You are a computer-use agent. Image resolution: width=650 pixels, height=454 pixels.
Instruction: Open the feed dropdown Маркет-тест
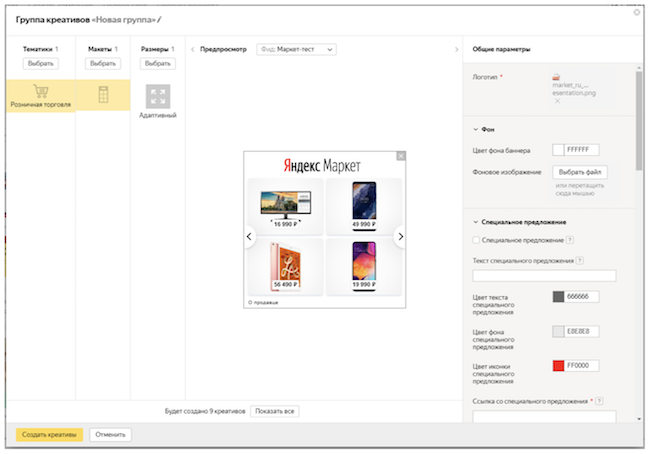click(296, 49)
